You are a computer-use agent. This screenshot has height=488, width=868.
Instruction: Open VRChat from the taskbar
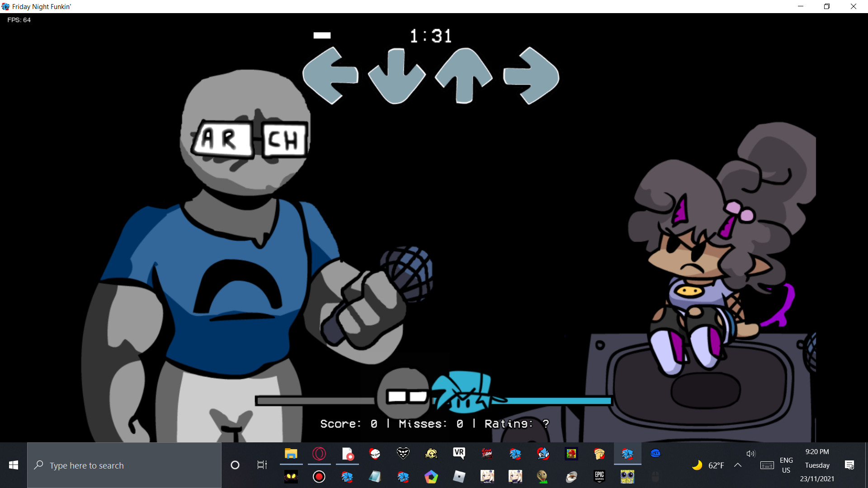pos(459,454)
